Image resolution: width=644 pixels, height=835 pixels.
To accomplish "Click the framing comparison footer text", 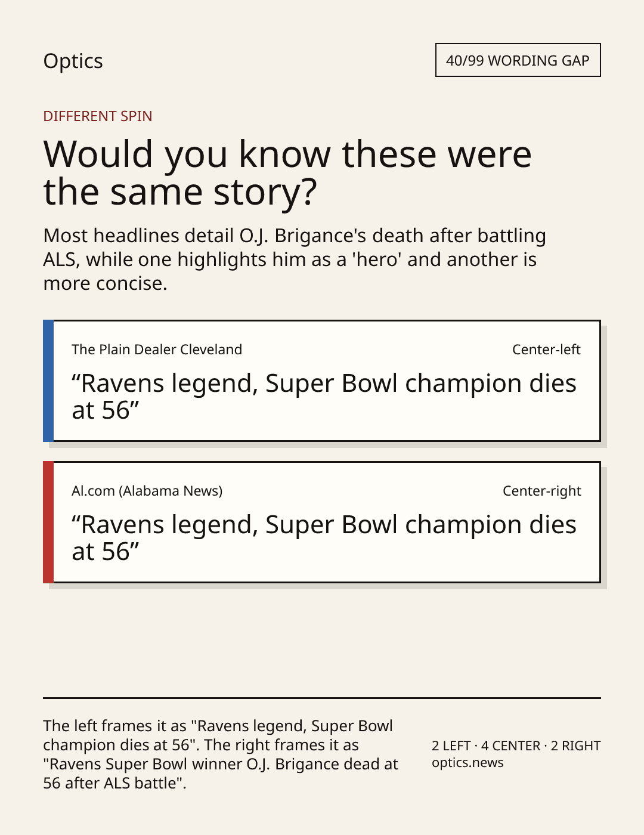I will [221, 754].
